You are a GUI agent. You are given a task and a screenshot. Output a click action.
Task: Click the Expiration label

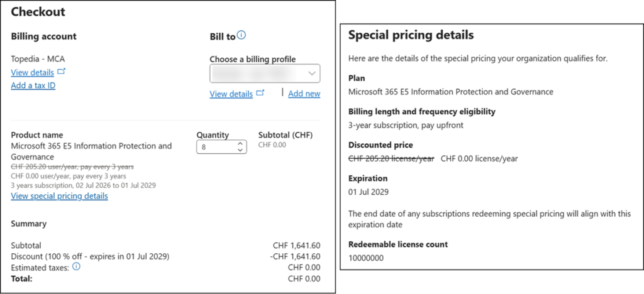pos(368,179)
